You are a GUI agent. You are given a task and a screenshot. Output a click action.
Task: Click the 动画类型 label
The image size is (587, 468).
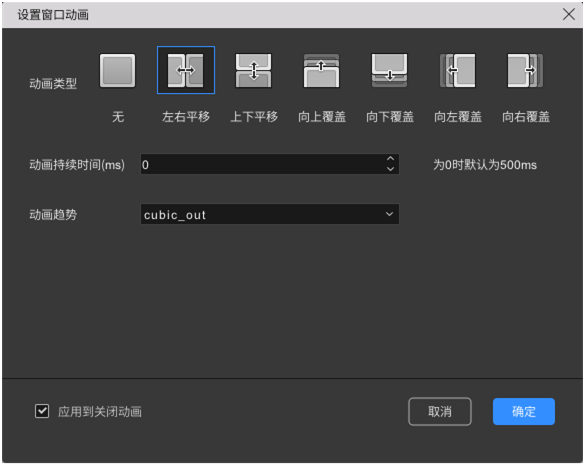(x=53, y=83)
